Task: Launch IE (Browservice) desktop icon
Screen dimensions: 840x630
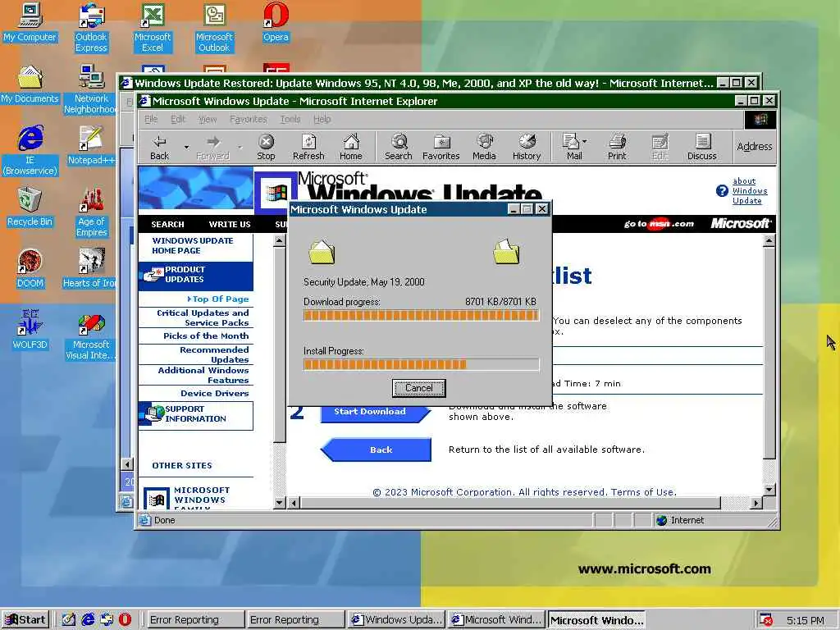Action: pyautogui.click(x=30, y=151)
